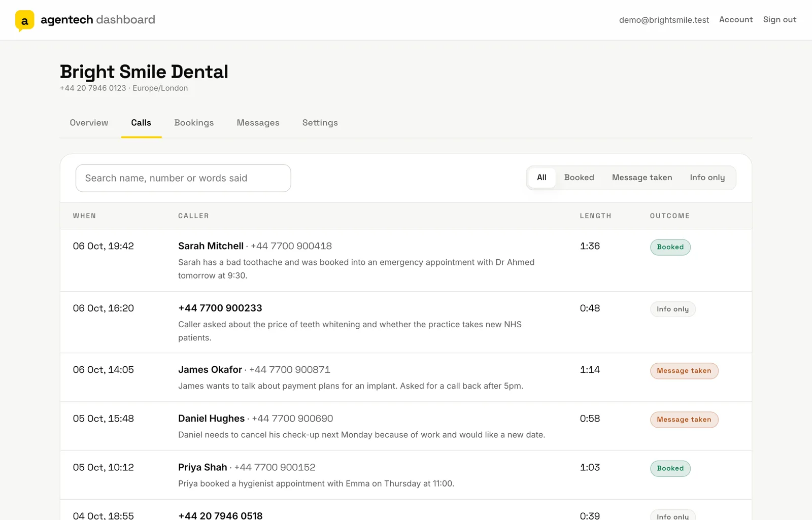Switch to the Bookings tab

coord(194,123)
